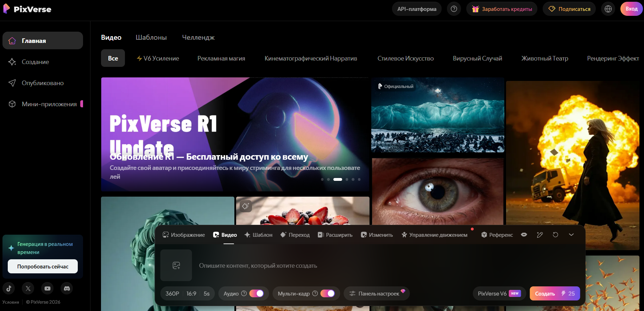Click the Создать generate button

555,293
